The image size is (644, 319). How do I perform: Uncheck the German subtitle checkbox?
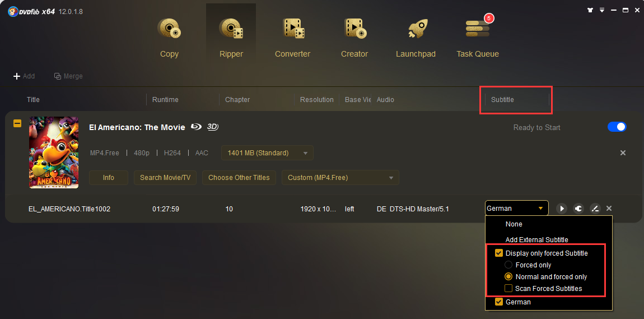point(499,302)
